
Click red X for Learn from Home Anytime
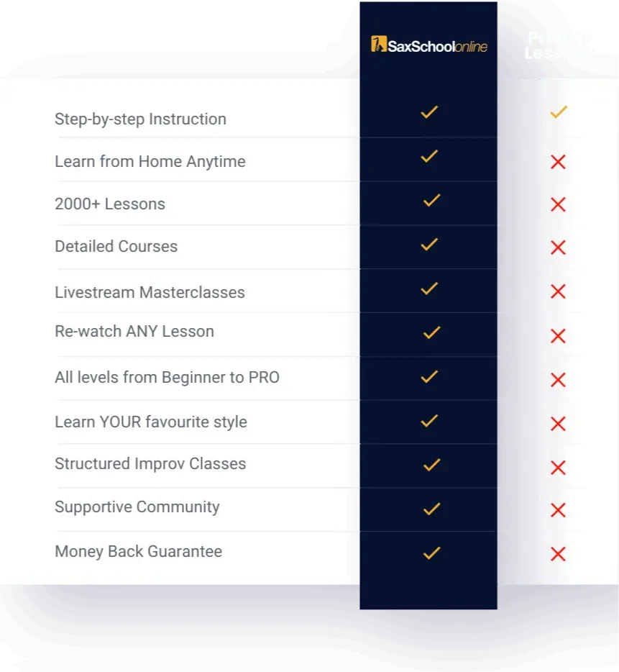tap(558, 163)
